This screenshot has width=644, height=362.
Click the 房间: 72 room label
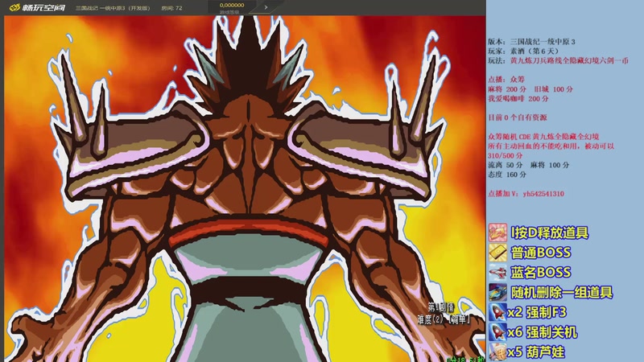pos(171,8)
